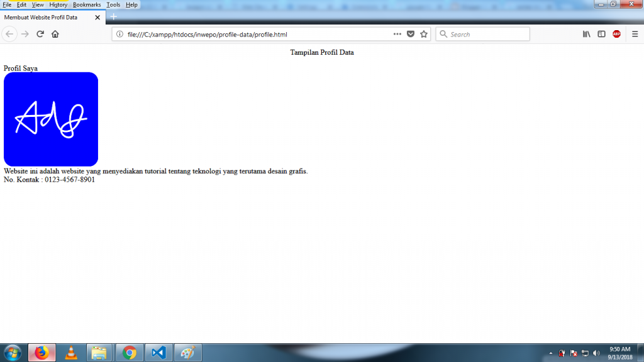
Task: Toggle the sidebar view icon
Action: [601, 34]
